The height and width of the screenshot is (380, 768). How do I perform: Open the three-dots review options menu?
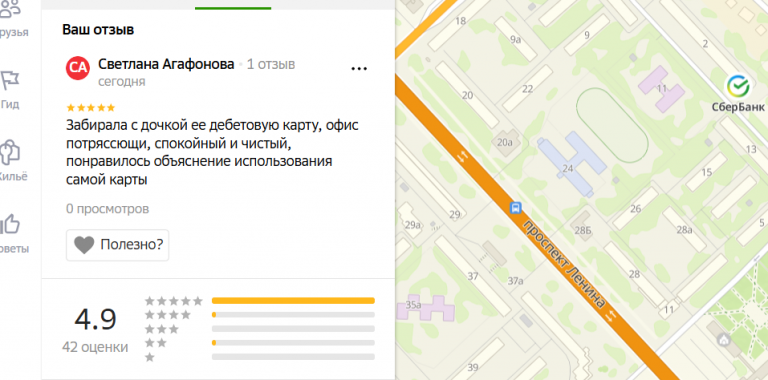[359, 69]
